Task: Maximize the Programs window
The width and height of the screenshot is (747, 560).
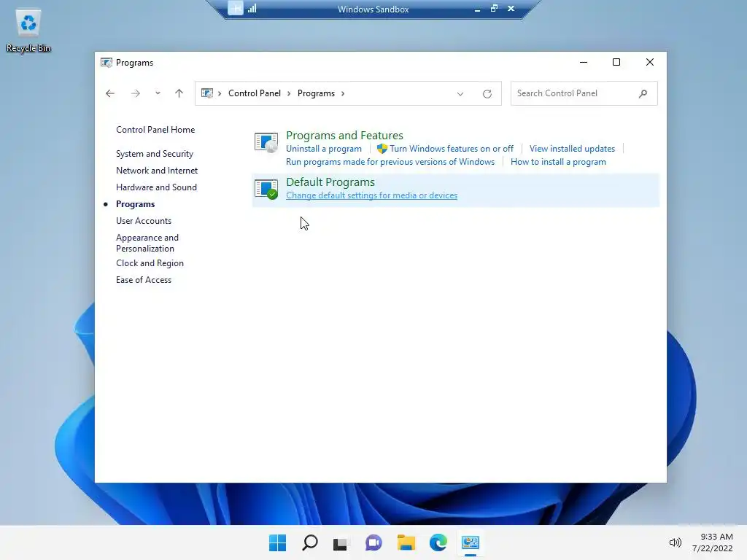Action: coord(616,63)
